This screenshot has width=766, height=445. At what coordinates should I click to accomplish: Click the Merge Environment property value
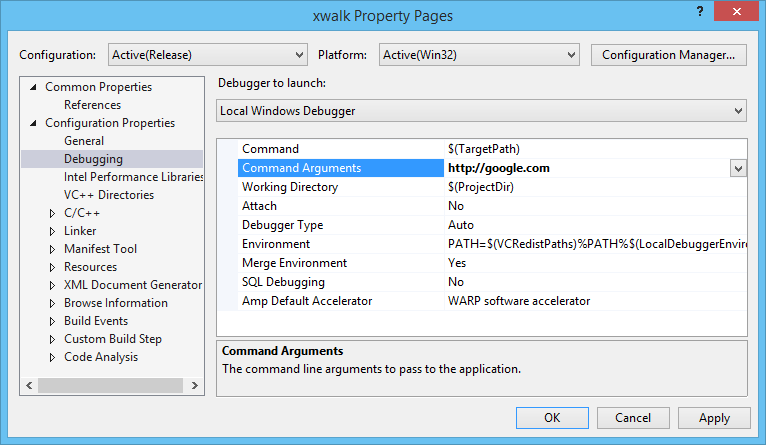(x=457, y=263)
